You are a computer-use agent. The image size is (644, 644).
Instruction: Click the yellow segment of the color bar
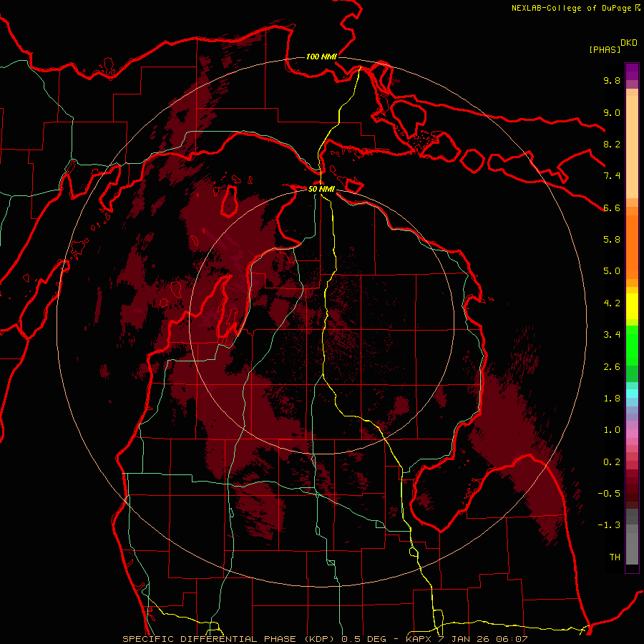(x=632, y=306)
